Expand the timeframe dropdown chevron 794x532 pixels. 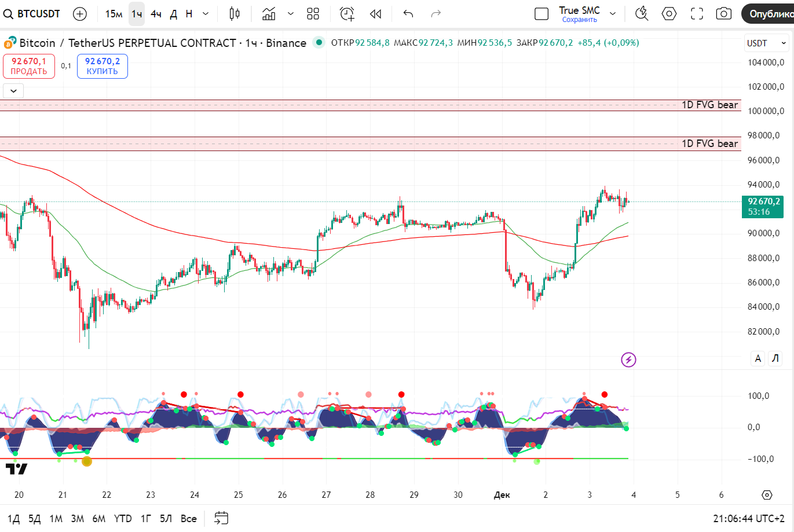[x=204, y=13]
